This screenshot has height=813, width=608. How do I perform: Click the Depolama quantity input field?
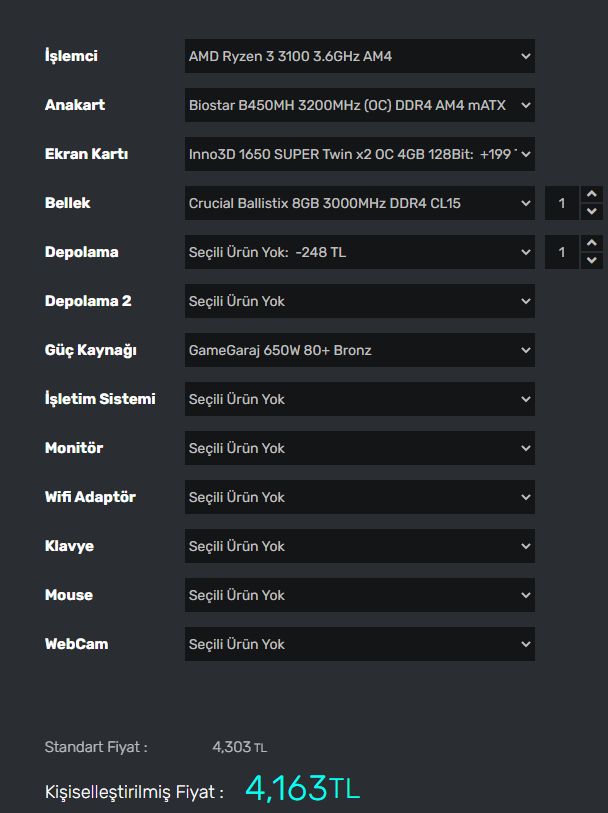[x=562, y=252]
